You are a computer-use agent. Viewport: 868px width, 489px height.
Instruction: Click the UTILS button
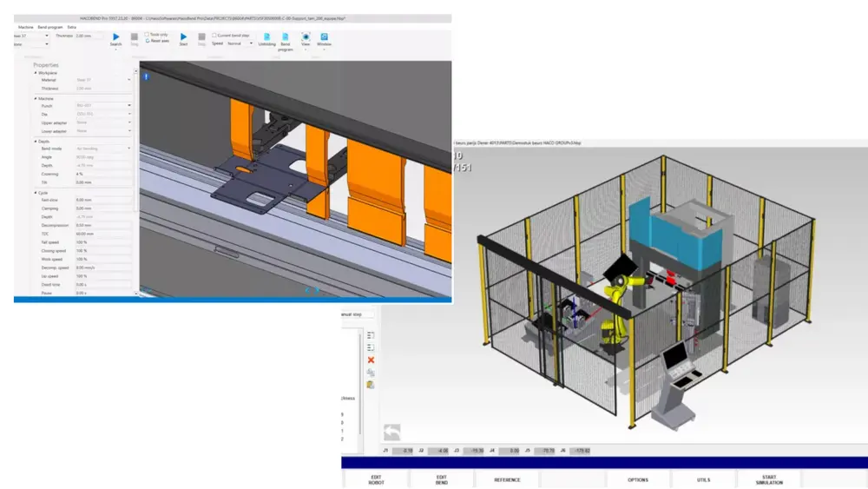tap(704, 479)
